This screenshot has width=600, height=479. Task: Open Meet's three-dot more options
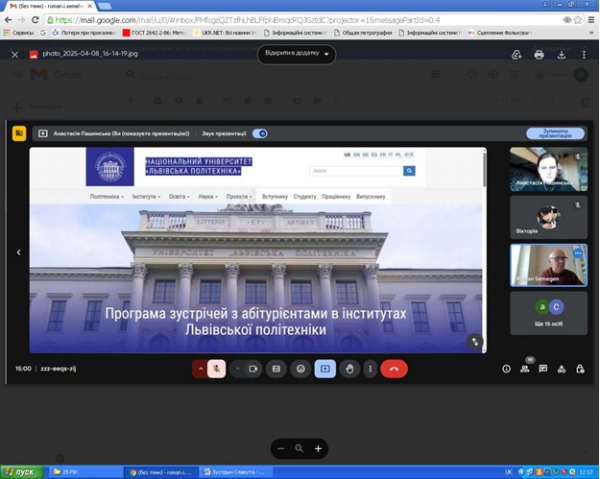pos(370,369)
